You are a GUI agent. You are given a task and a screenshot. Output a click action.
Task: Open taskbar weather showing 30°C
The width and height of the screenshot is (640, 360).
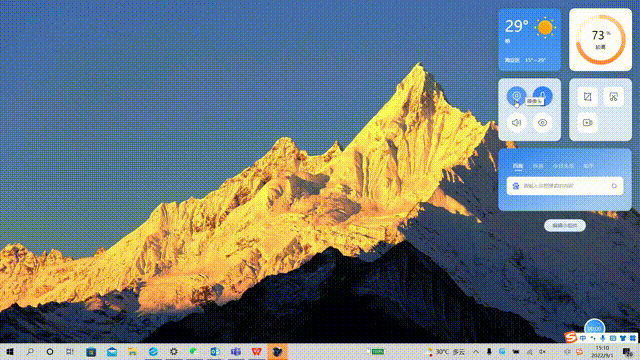tap(445, 351)
